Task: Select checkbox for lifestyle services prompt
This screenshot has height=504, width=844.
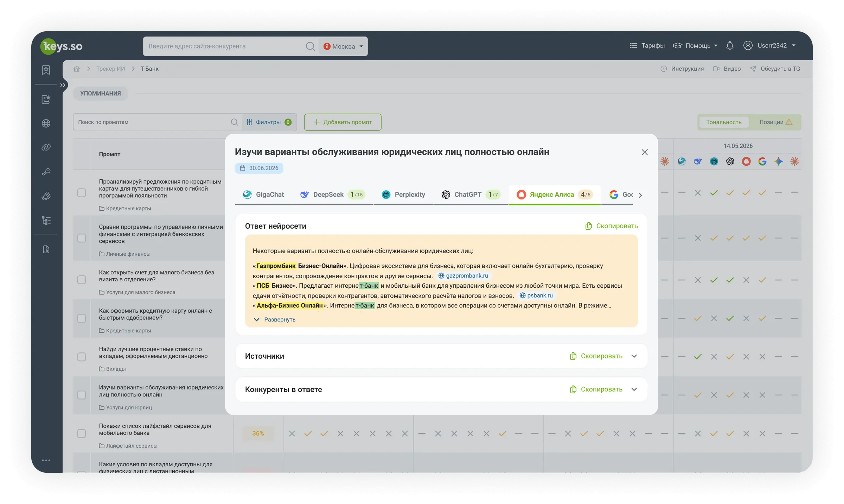Action: coord(82,433)
